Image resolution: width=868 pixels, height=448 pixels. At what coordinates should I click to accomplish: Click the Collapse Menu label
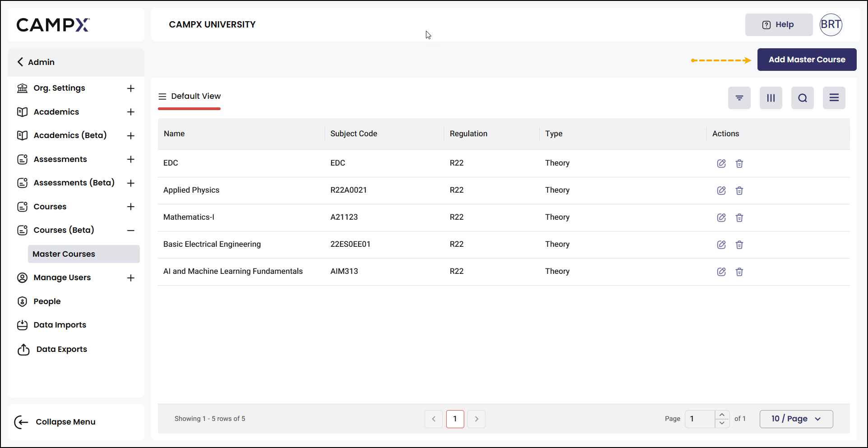pyautogui.click(x=65, y=422)
